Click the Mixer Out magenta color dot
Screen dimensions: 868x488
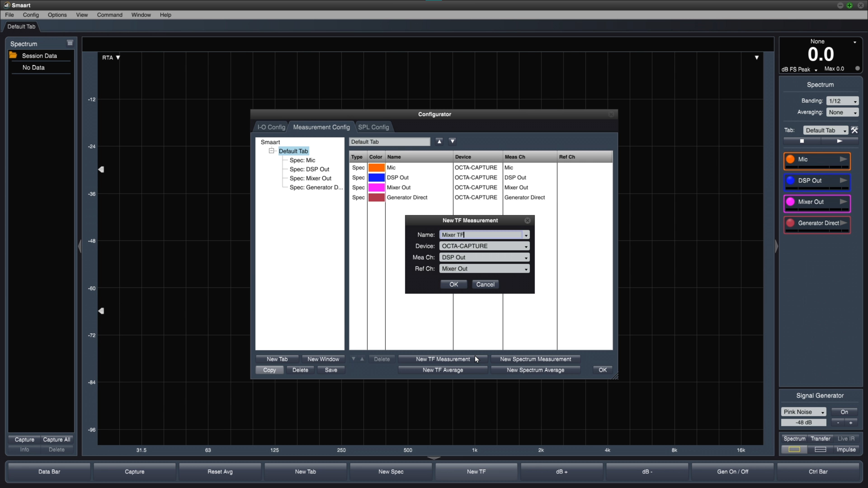click(790, 202)
